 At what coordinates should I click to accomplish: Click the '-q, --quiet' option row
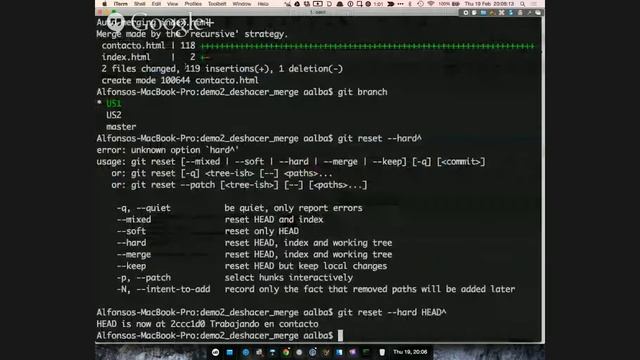240,208
